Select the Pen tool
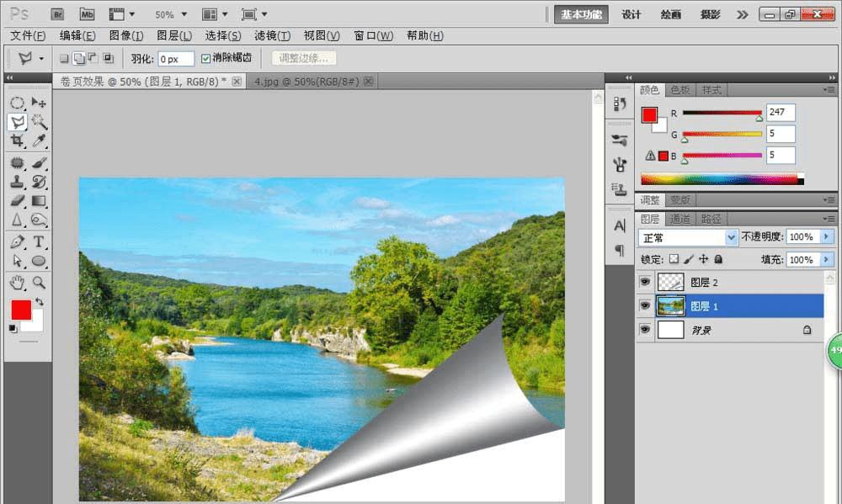The height and width of the screenshot is (504, 842). (x=17, y=242)
